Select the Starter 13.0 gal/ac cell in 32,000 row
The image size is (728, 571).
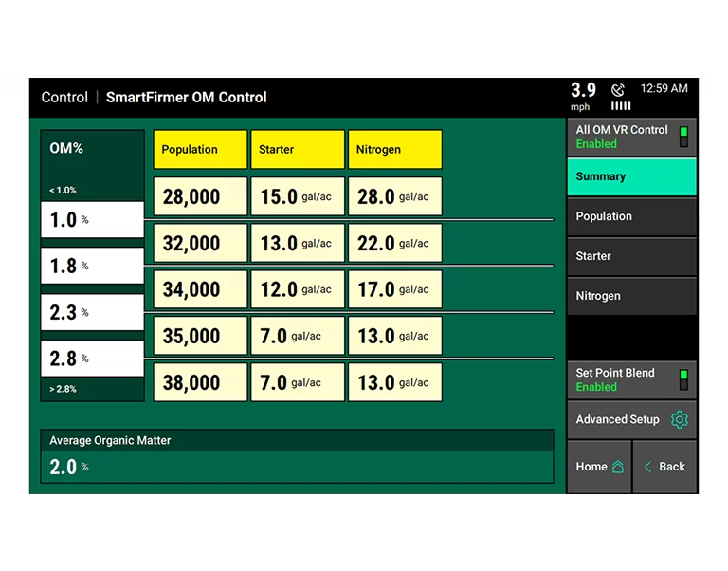coord(298,243)
